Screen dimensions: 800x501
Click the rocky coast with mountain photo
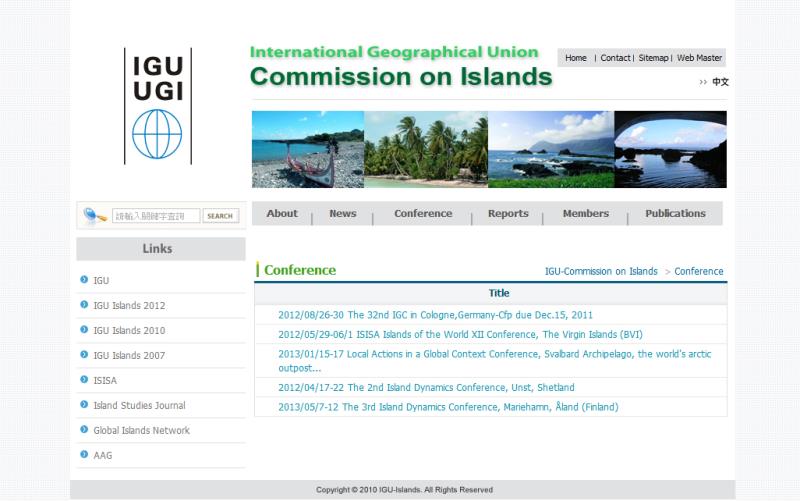pyautogui.click(x=551, y=149)
